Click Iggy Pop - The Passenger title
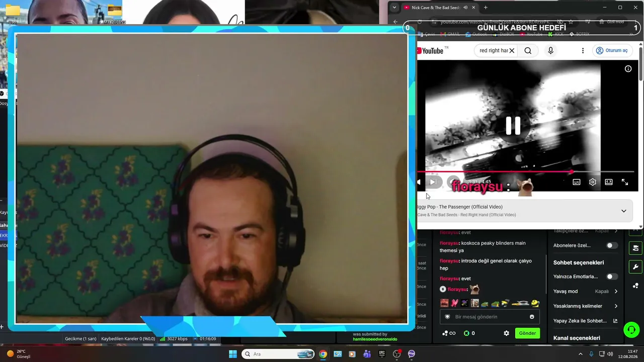This screenshot has width=644, height=362. pyautogui.click(x=460, y=207)
